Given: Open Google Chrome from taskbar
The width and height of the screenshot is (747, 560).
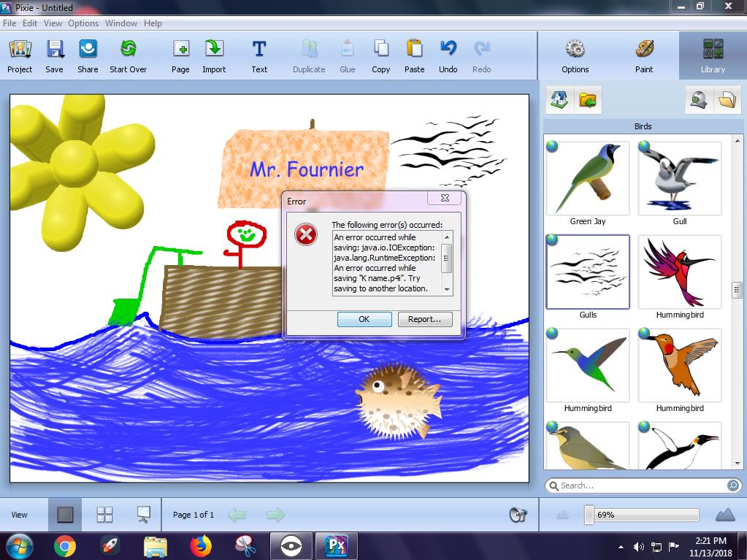Looking at the screenshot, I should tap(65, 546).
